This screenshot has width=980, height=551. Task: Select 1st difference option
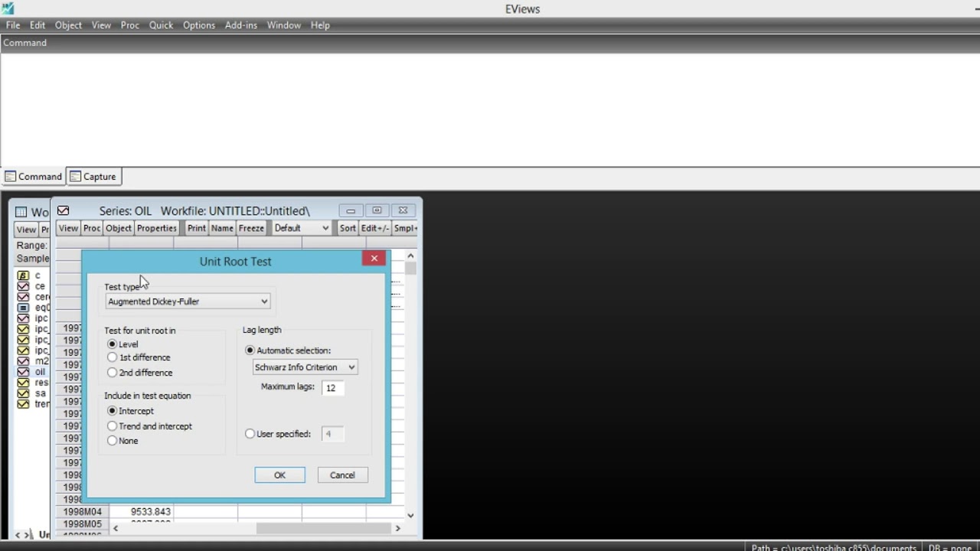tap(113, 357)
